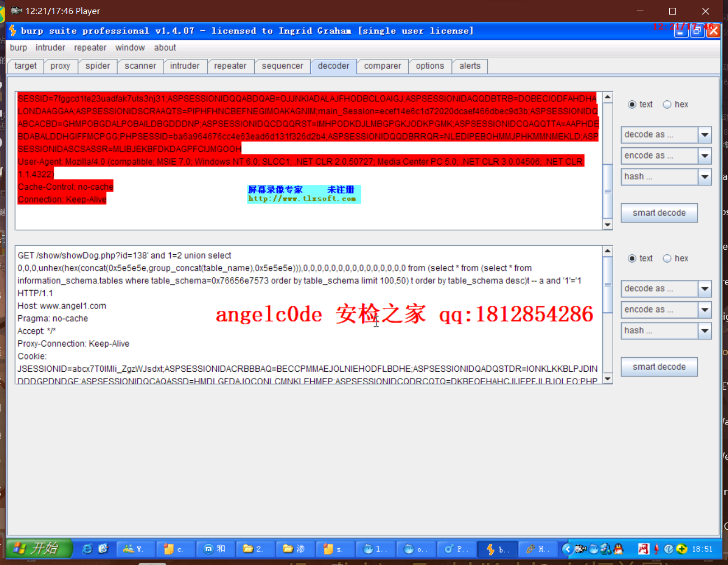Click 'Pragma: no-cache' line in lower text
The height and width of the screenshot is (565, 728).
53,319
